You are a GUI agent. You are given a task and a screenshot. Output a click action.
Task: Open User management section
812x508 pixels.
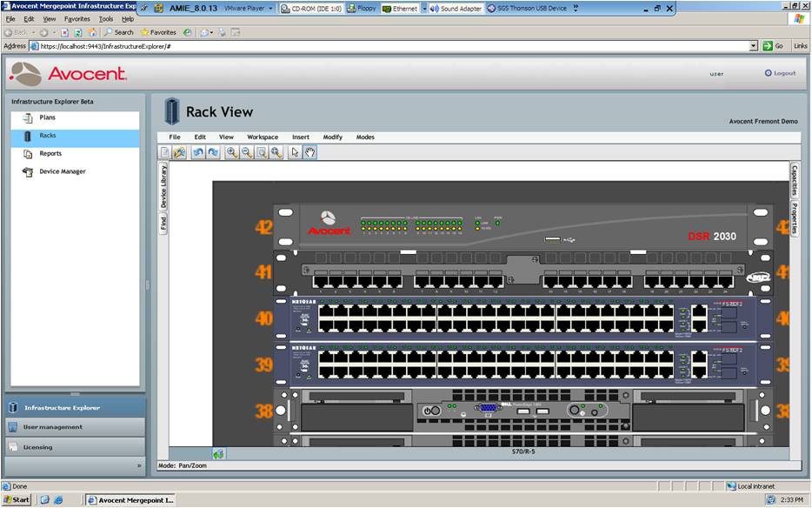[x=53, y=427]
